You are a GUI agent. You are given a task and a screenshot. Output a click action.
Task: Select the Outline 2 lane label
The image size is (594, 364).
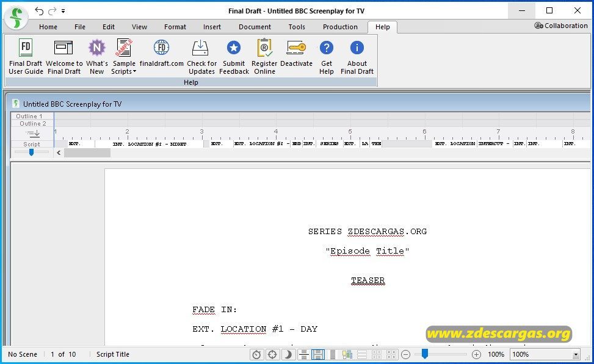click(32, 123)
